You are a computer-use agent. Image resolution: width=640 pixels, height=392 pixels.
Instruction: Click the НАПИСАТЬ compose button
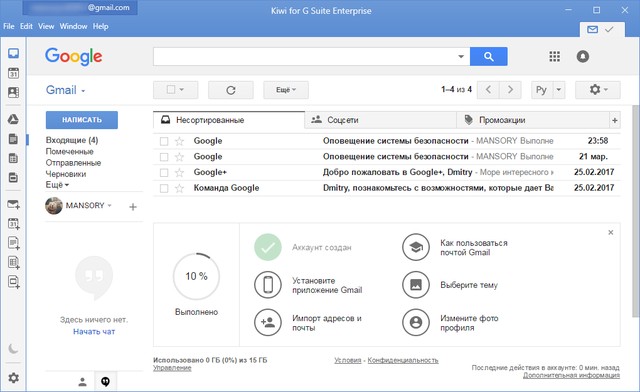82,120
